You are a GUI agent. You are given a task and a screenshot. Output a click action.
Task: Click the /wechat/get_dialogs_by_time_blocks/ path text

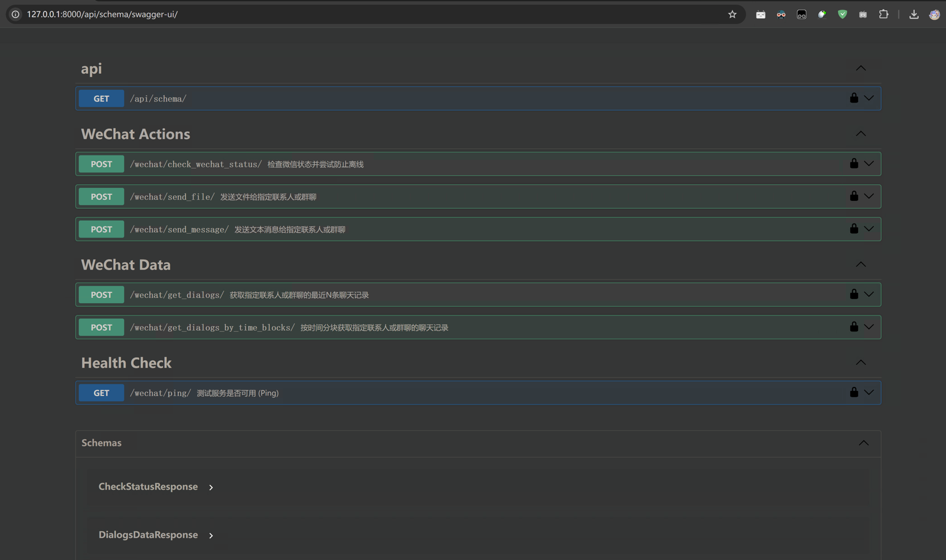coord(212,328)
